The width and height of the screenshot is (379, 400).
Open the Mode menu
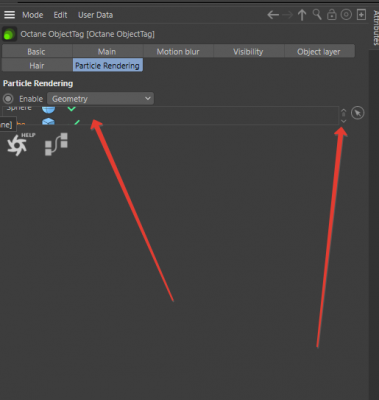click(33, 15)
